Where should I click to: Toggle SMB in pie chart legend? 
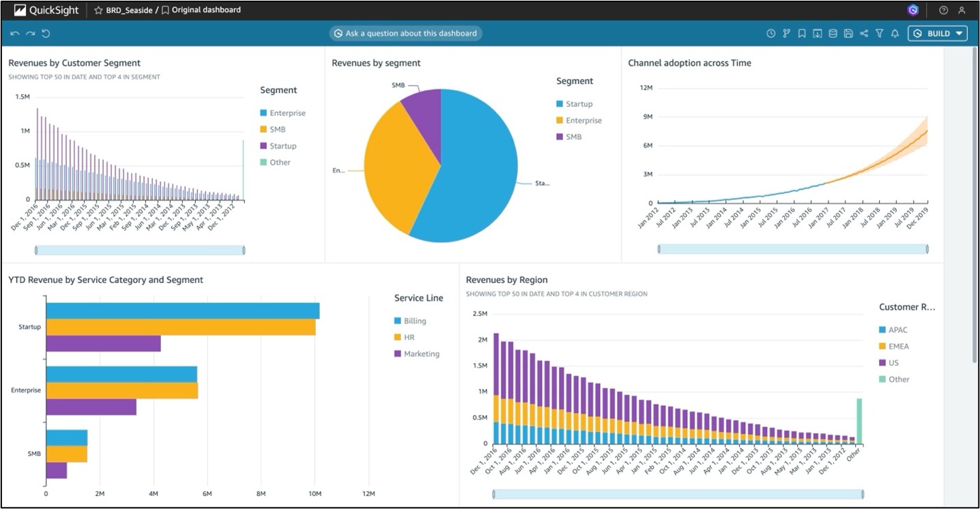(568, 137)
